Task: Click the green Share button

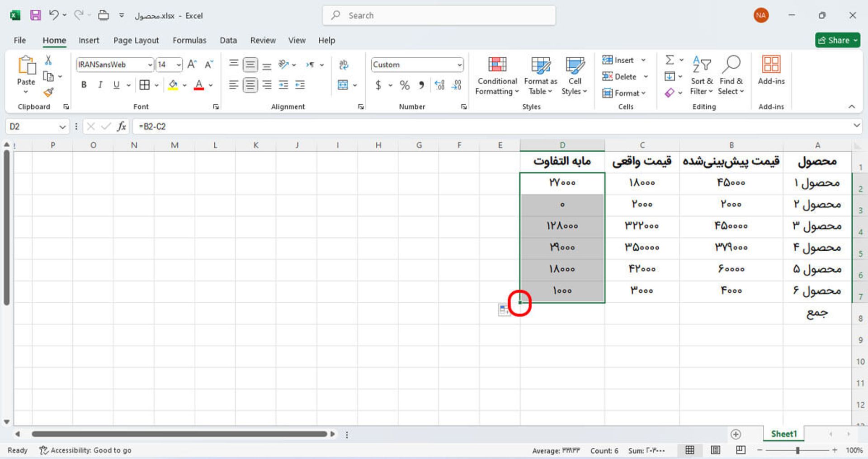Action: [x=837, y=40]
